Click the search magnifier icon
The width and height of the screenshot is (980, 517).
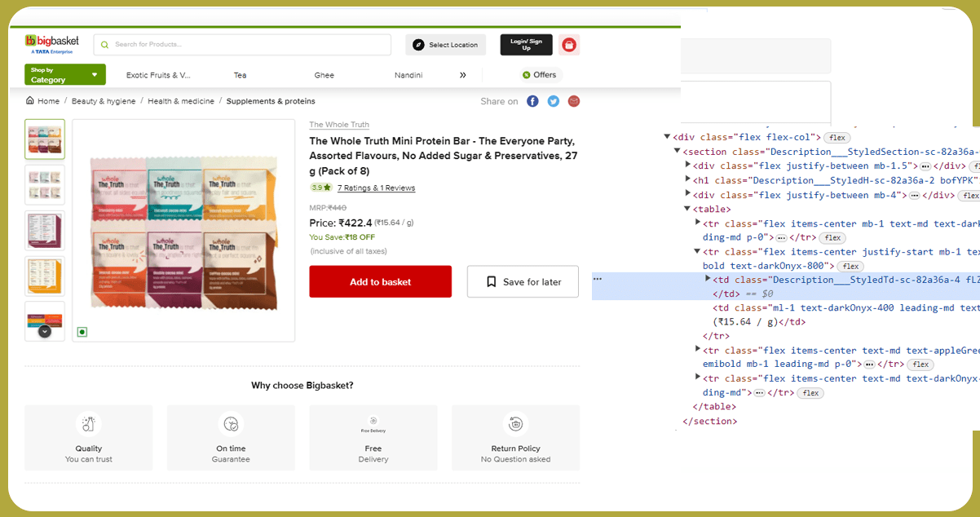[x=104, y=45]
